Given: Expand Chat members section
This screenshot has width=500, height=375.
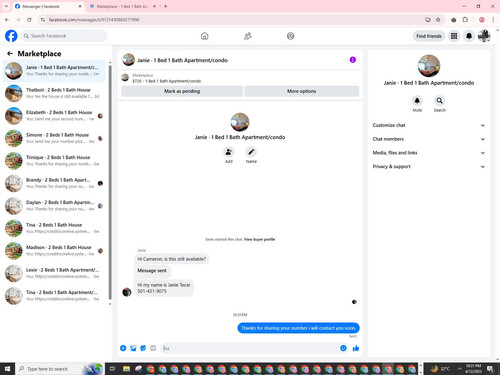Looking at the screenshot, I should tap(429, 139).
